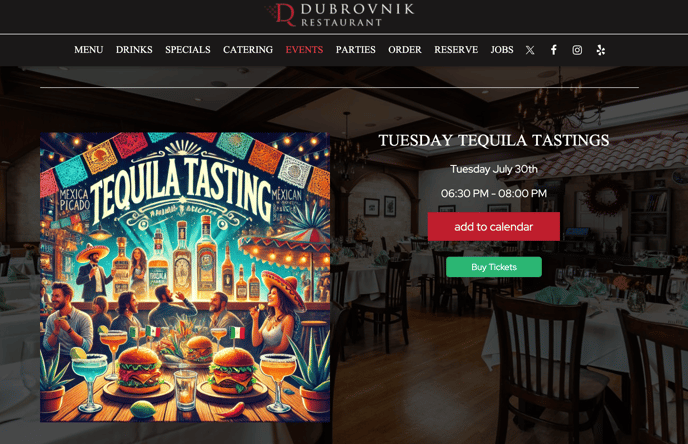The image size is (688, 444).
Task: Go to the Order page
Action: (405, 50)
